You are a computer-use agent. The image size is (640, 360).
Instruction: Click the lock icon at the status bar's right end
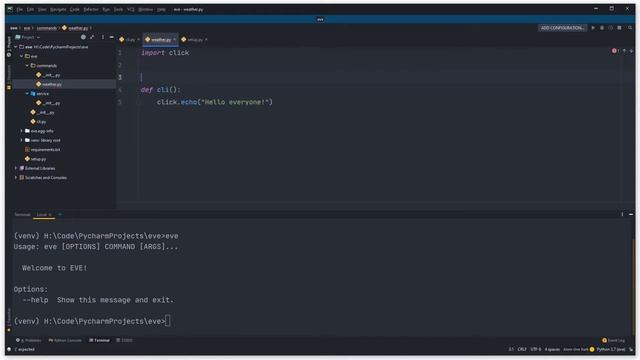click(x=631, y=349)
